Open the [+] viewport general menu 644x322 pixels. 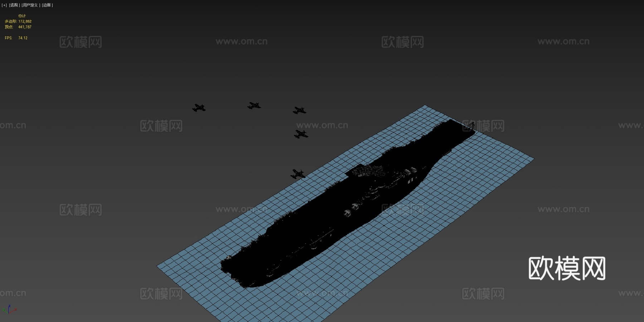pos(4,5)
